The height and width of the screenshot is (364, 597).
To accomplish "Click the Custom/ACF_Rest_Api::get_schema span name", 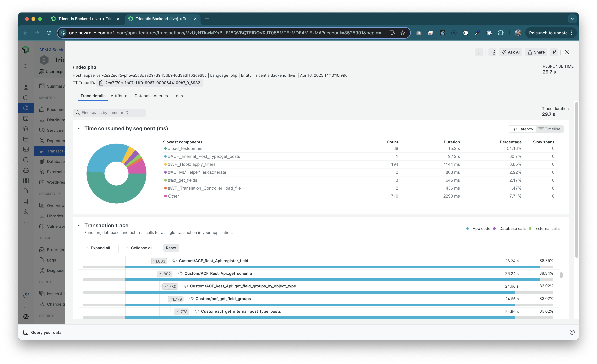I will [218, 273].
